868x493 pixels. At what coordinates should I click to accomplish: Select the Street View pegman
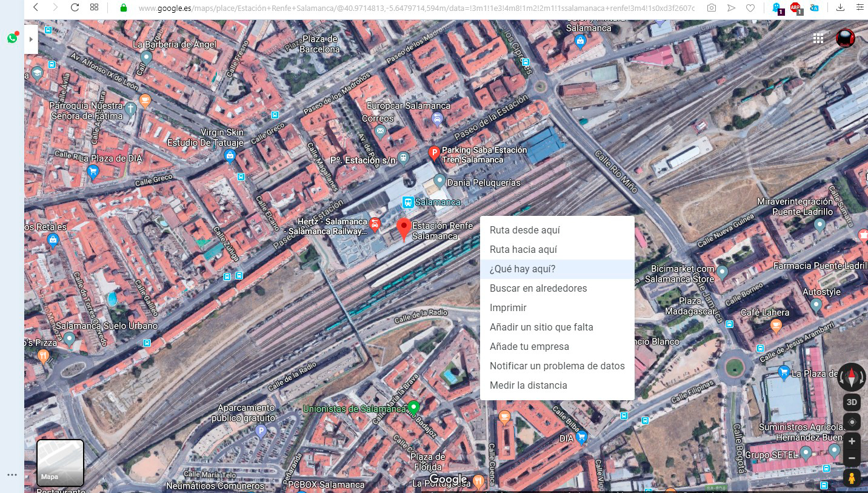[852, 478]
